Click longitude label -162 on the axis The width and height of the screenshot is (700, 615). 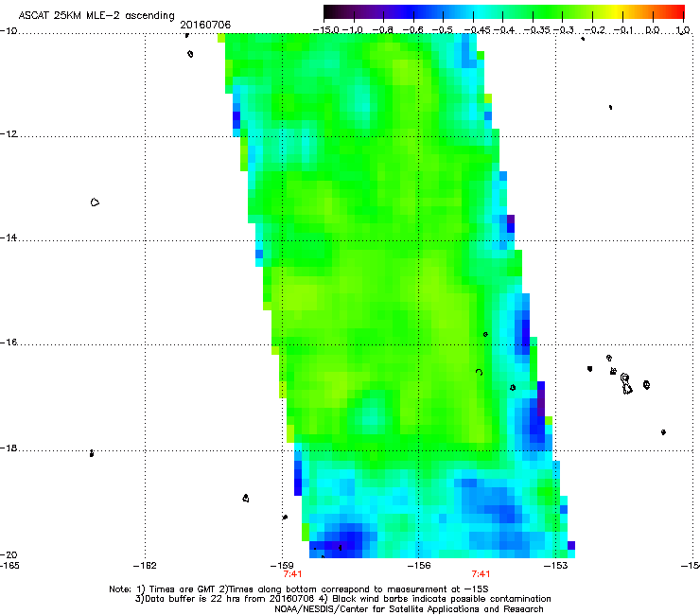point(145,566)
